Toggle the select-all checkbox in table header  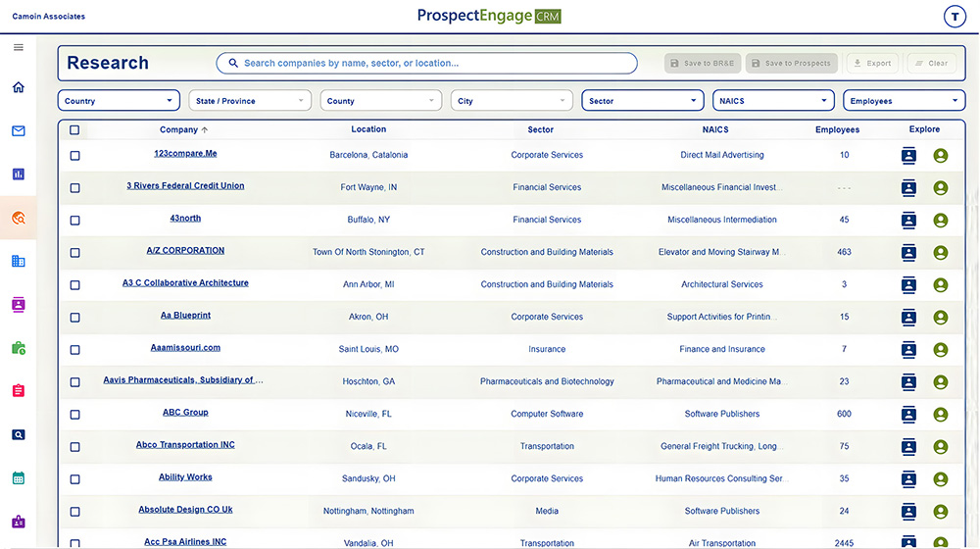click(x=74, y=130)
